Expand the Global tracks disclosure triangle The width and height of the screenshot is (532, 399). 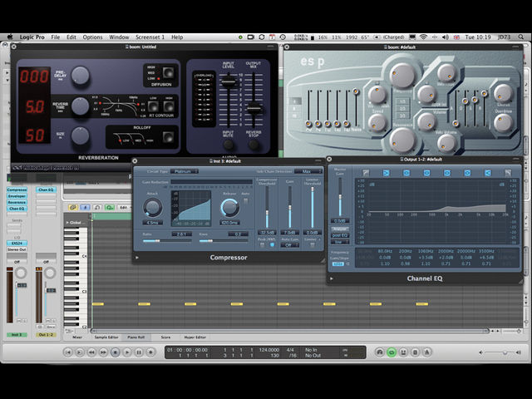click(x=67, y=223)
